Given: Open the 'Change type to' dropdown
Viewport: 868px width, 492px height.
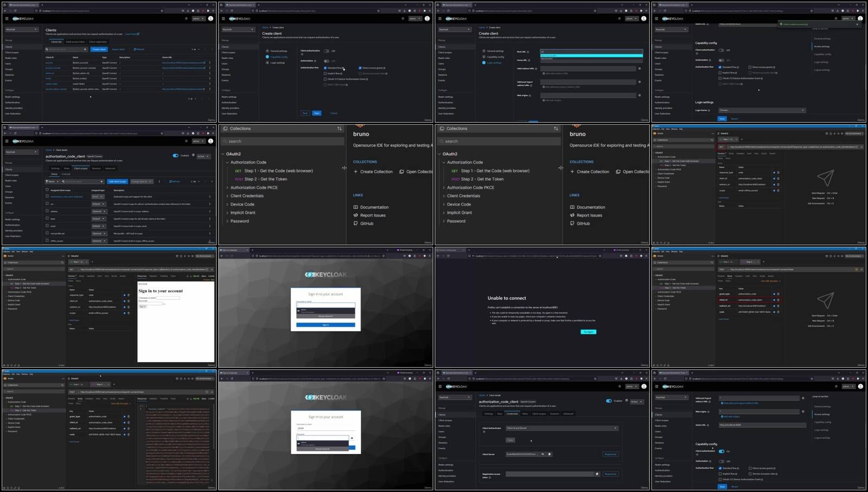Looking at the screenshot, I should [x=142, y=181].
